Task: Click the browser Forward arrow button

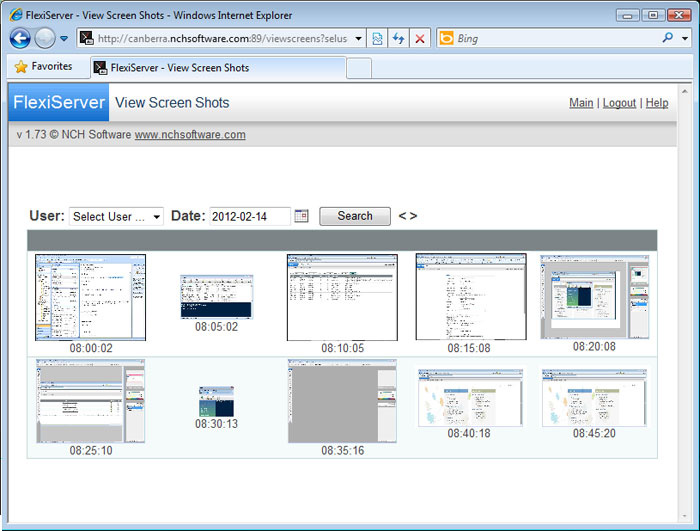Action: [x=45, y=39]
